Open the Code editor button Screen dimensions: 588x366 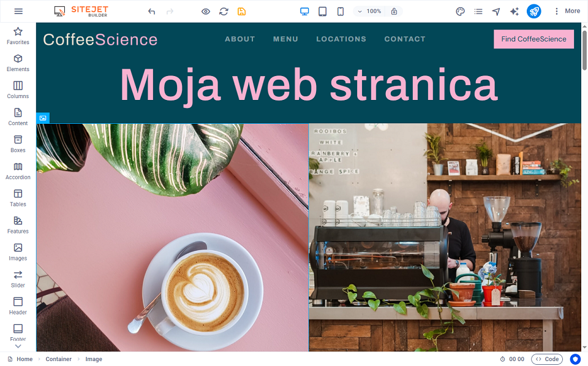(547, 359)
